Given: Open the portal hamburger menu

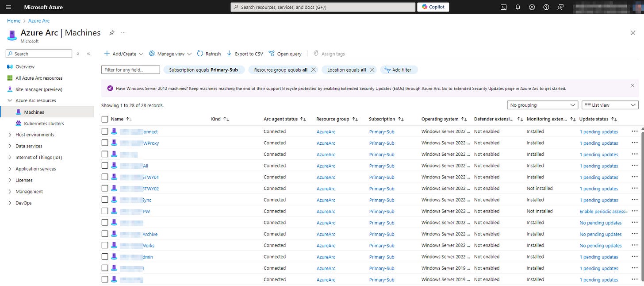Looking at the screenshot, I should [x=9, y=7].
